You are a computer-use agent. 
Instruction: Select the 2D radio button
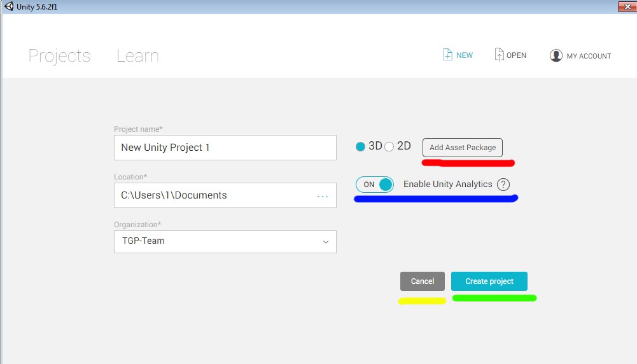pyautogui.click(x=389, y=146)
